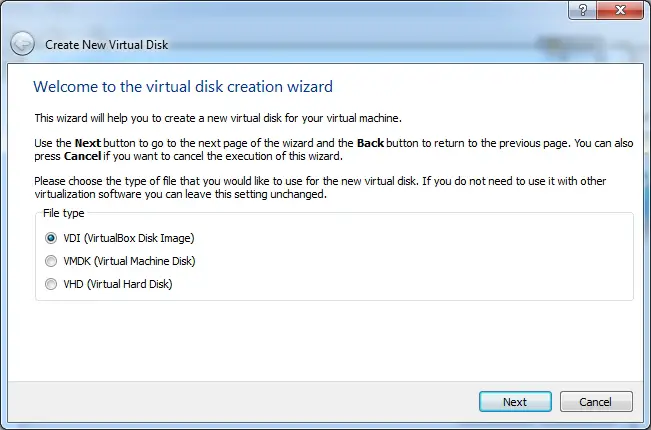The width and height of the screenshot is (651, 430).
Task: Go back using the round arrow icon
Action: 22,44
